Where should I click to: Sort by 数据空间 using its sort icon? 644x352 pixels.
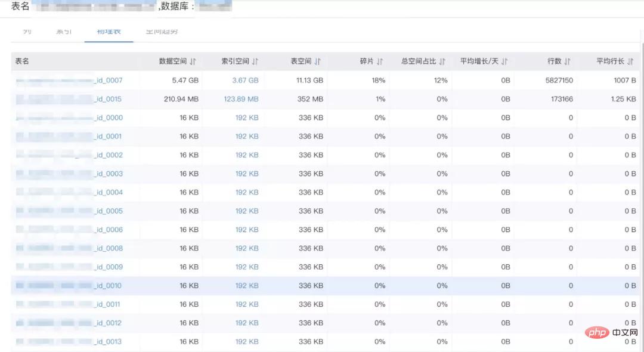pyautogui.click(x=193, y=61)
